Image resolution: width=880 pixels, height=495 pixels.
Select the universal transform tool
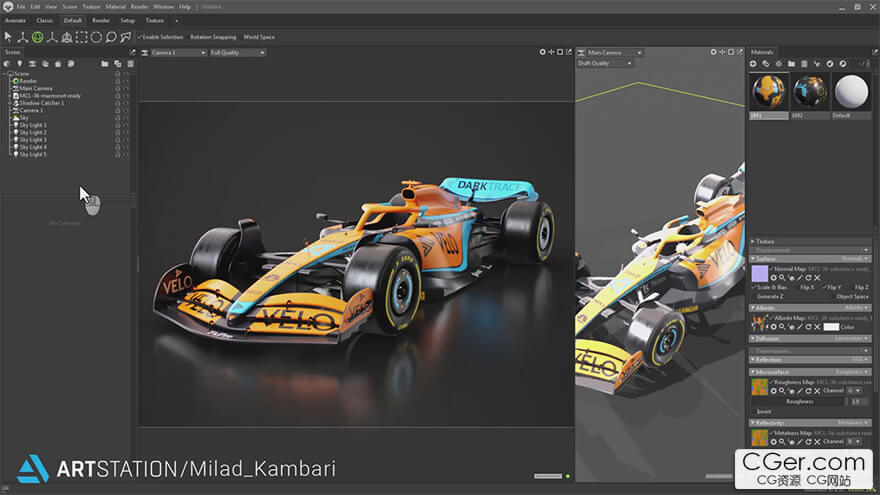pos(67,37)
